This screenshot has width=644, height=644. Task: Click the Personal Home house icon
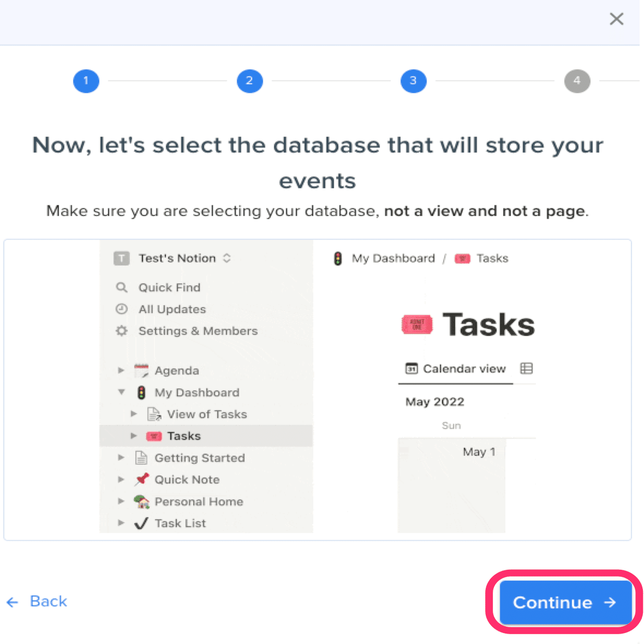click(x=141, y=502)
